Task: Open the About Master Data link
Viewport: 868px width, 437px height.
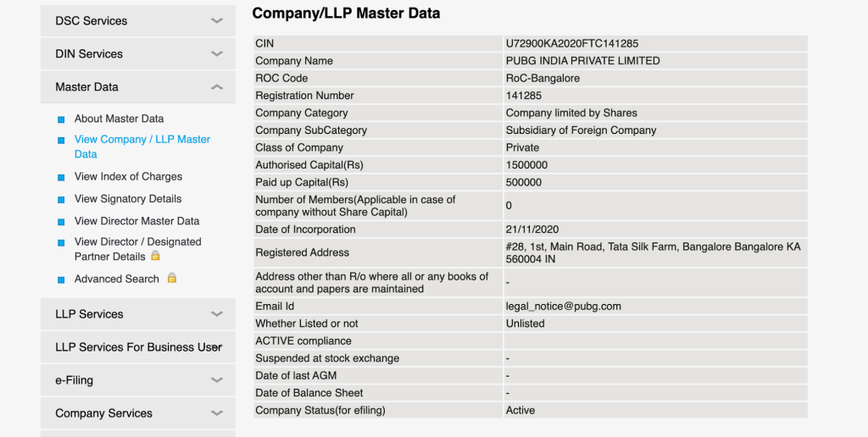Action: (x=119, y=119)
